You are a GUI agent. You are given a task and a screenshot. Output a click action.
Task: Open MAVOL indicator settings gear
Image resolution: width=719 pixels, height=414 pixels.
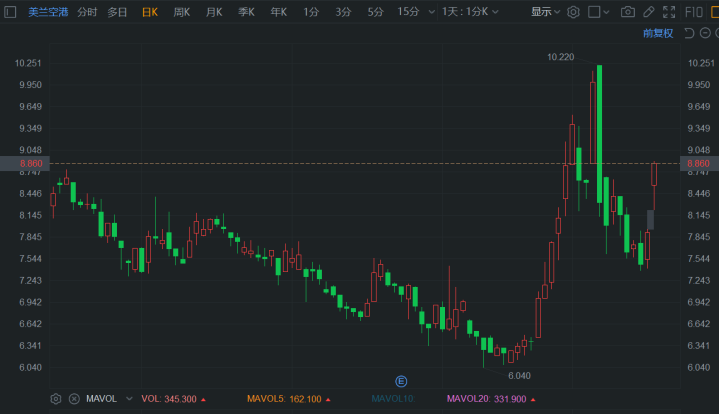pyautogui.click(x=56, y=398)
